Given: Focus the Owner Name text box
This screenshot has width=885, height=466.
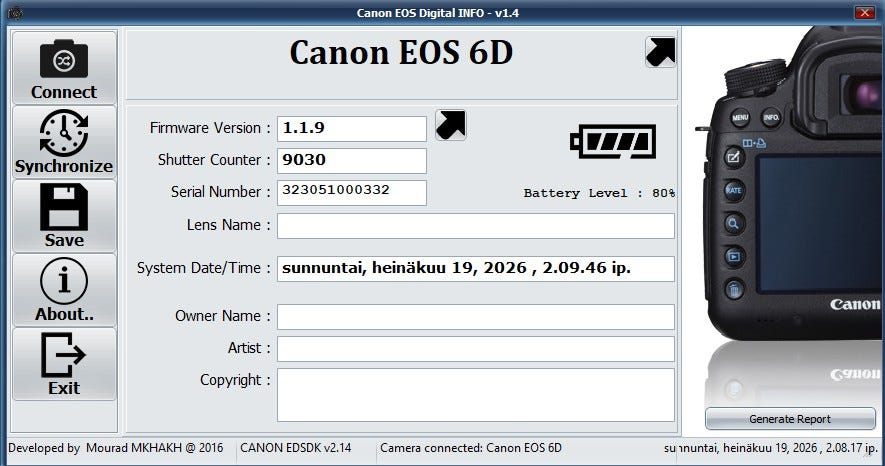Looking at the screenshot, I should 476,317.
